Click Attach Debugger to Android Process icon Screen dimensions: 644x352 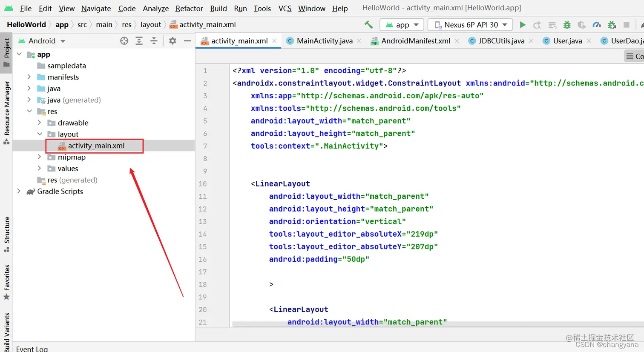(612, 25)
